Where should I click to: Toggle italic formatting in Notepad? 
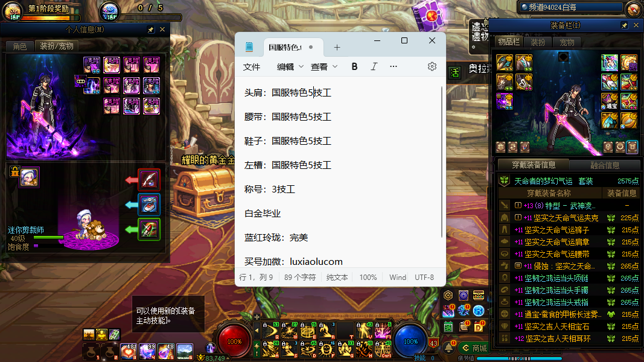click(x=374, y=66)
